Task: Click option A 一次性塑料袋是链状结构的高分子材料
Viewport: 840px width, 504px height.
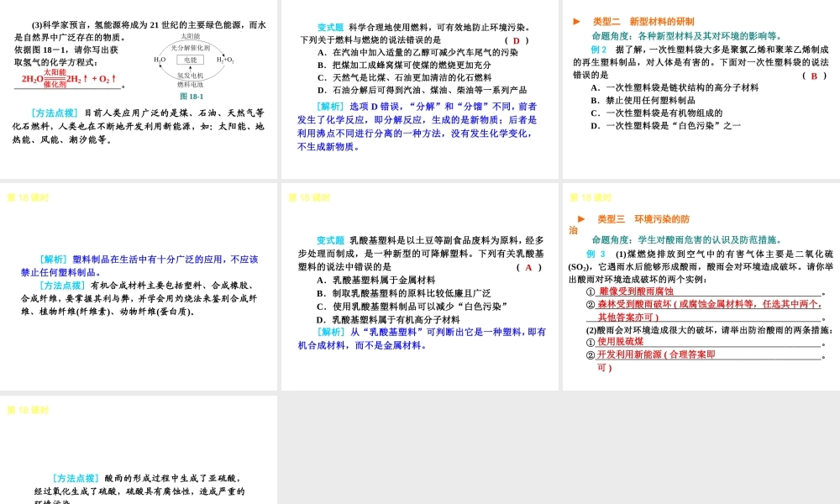Action: point(675,88)
